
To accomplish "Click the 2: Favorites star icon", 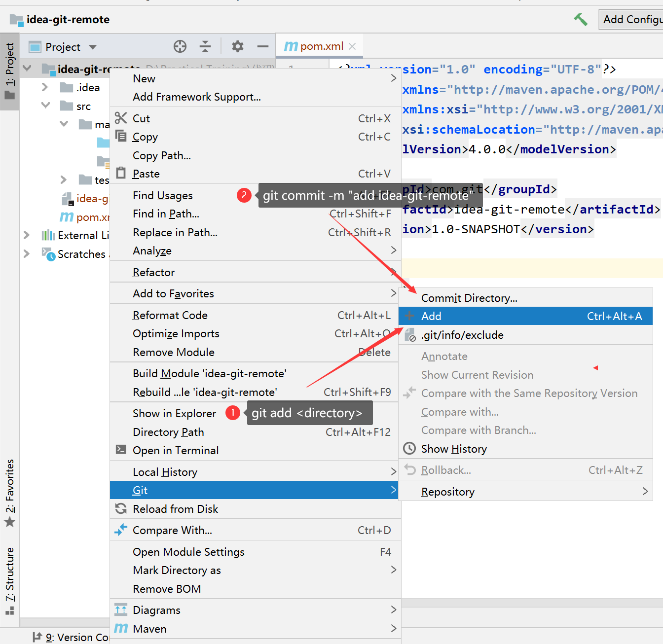I will coord(10,522).
